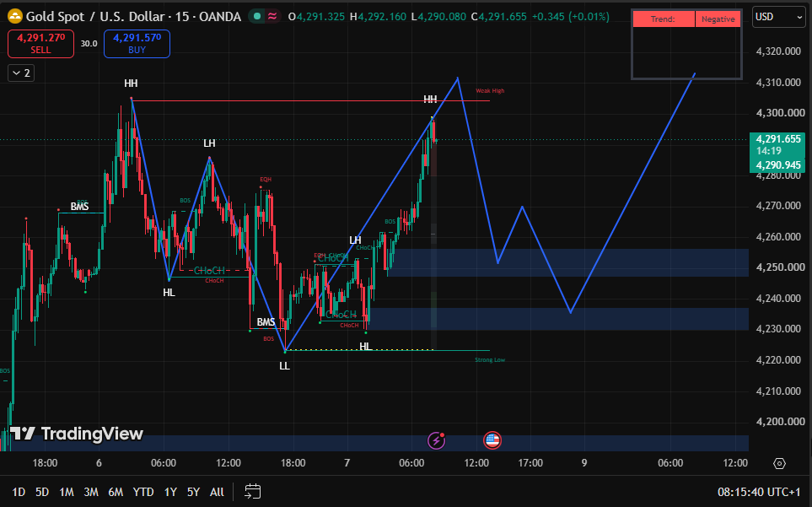812x507 pixels.
Task: Click the spread value 30.0
Action: (x=89, y=44)
